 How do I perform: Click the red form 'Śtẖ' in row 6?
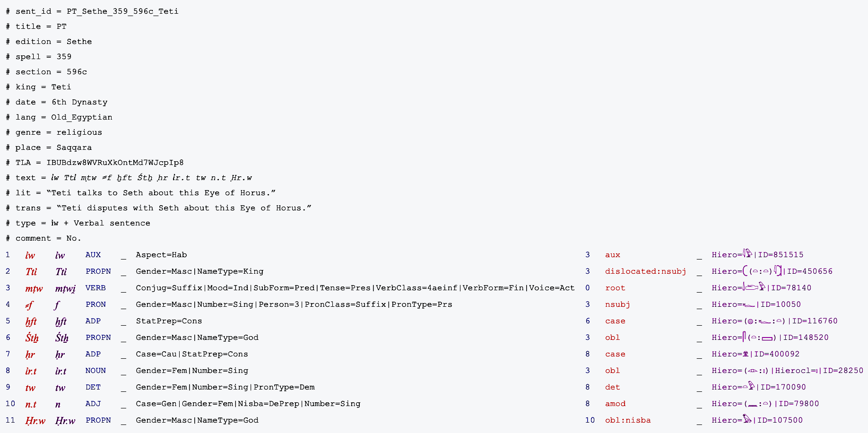(32, 338)
